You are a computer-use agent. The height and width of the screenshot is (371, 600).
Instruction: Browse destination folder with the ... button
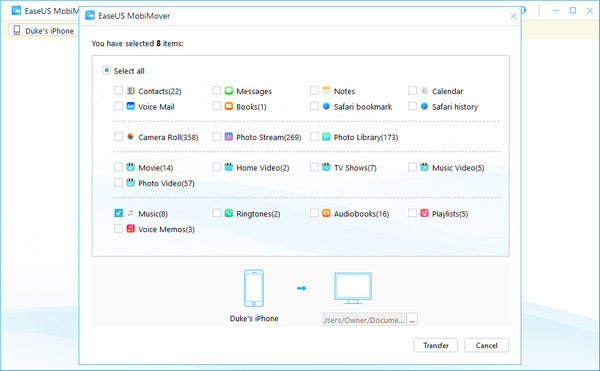tap(412, 320)
